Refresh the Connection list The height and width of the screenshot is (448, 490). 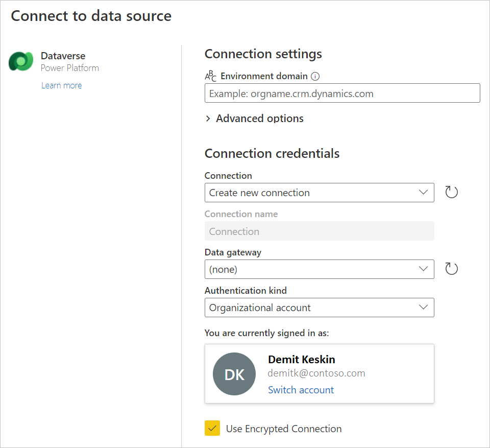[451, 193]
